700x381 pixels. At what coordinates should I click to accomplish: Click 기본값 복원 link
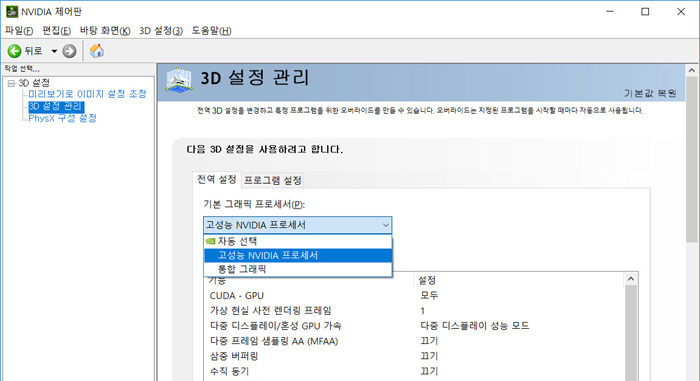[x=650, y=93]
